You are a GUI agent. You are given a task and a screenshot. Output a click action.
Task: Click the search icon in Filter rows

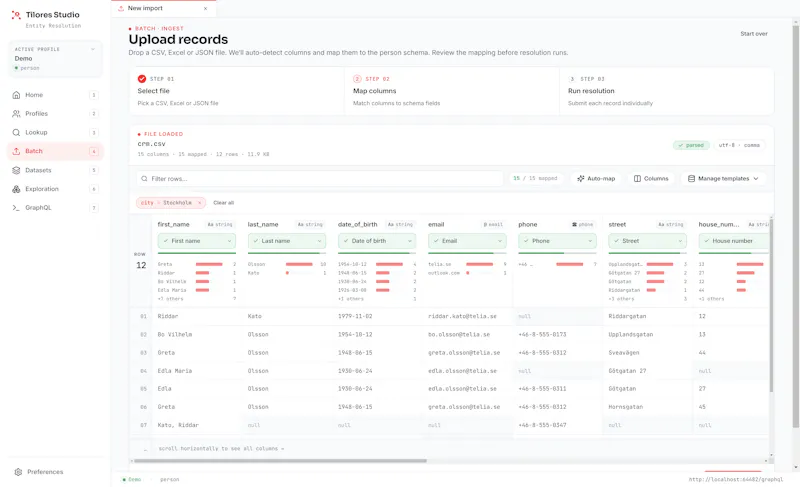144,178
